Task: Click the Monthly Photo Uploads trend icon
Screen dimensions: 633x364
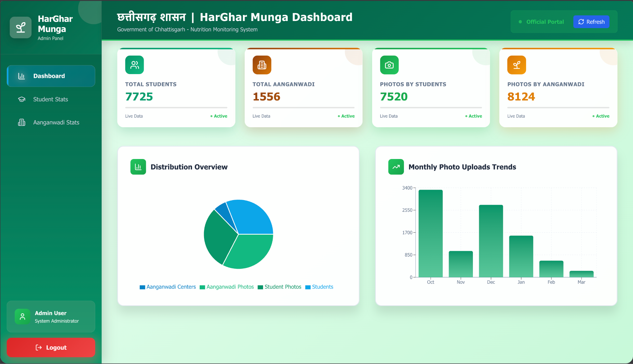Action: [x=396, y=167]
